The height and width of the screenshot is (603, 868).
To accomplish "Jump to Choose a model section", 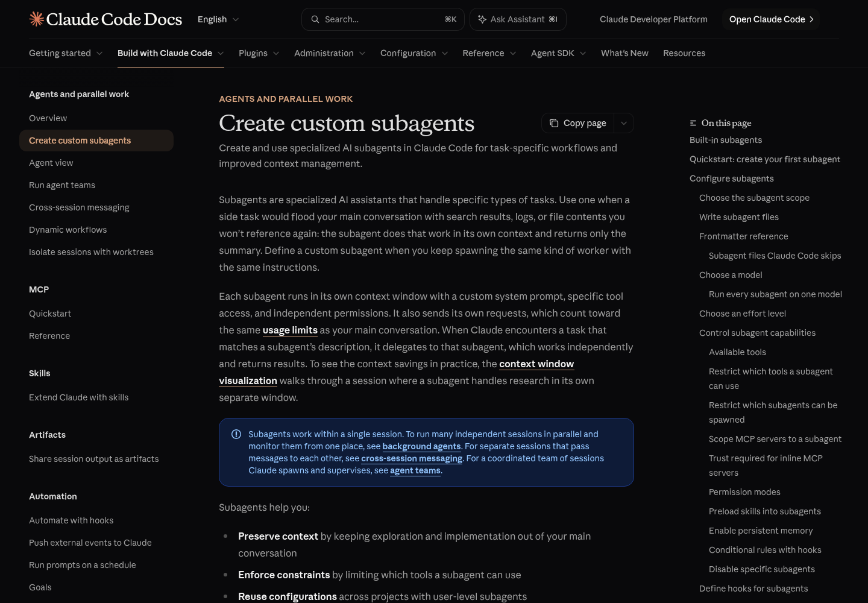I will [x=731, y=275].
